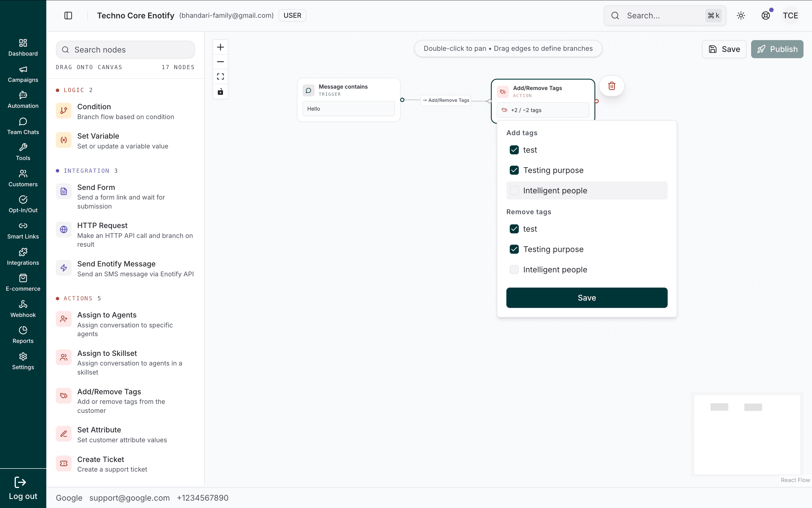Click the ACTIONS section header
This screenshot has height=508, width=812.
click(x=78, y=298)
